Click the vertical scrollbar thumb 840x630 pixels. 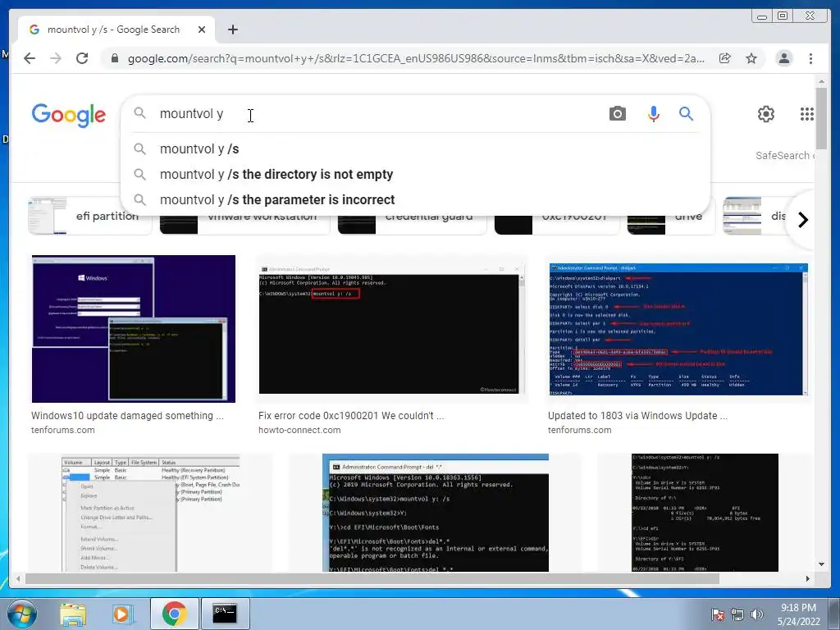821,118
